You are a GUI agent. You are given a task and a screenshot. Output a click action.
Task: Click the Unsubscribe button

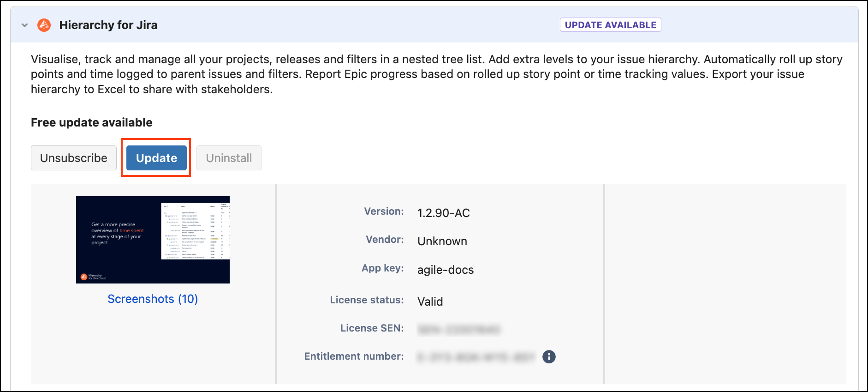click(74, 158)
